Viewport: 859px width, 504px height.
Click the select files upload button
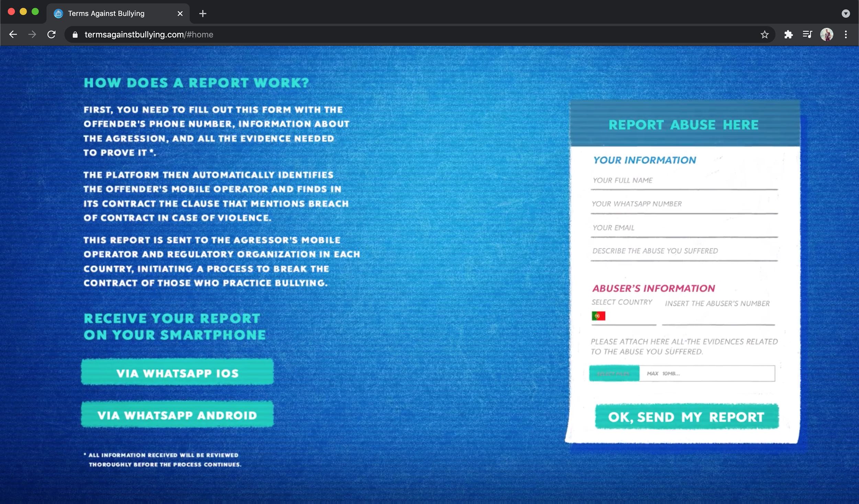pyautogui.click(x=614, y=373)
